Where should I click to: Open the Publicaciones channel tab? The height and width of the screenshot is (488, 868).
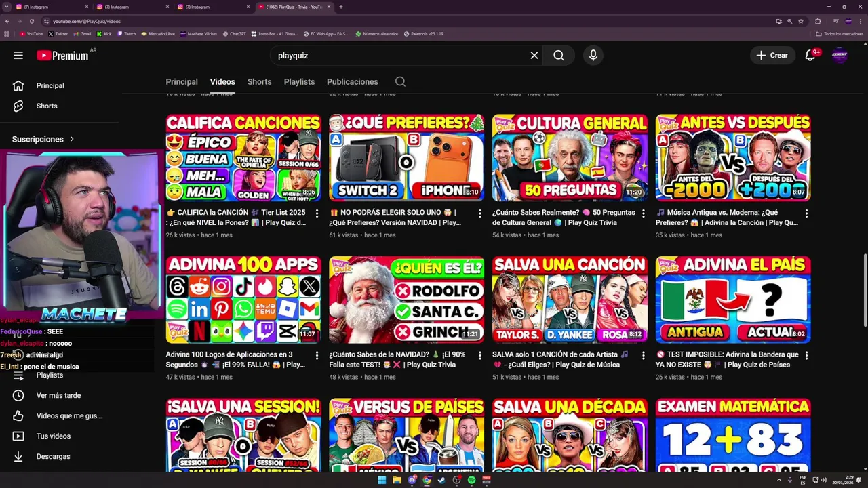[x=353, y=81]
